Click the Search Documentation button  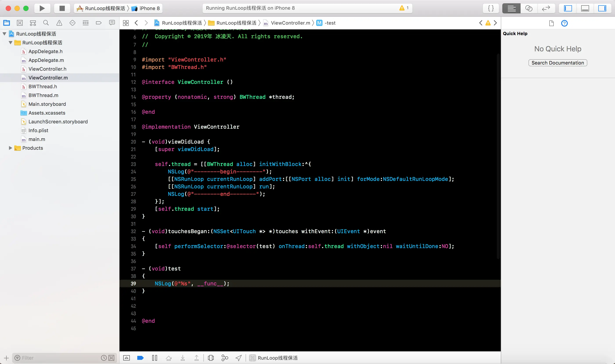pyautogui.click(x=558, y=63)
